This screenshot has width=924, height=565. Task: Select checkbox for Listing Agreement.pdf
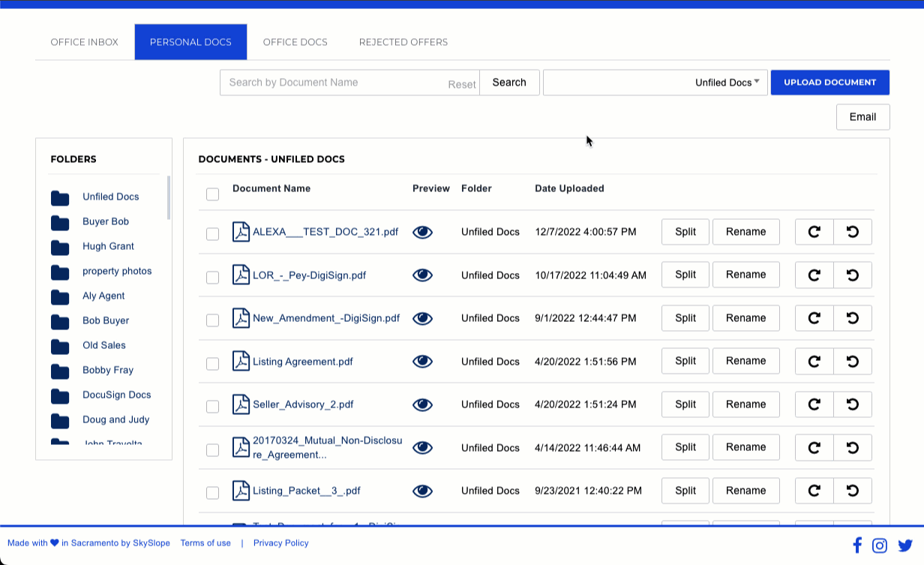pyautogui.click(x=212, y=364)
